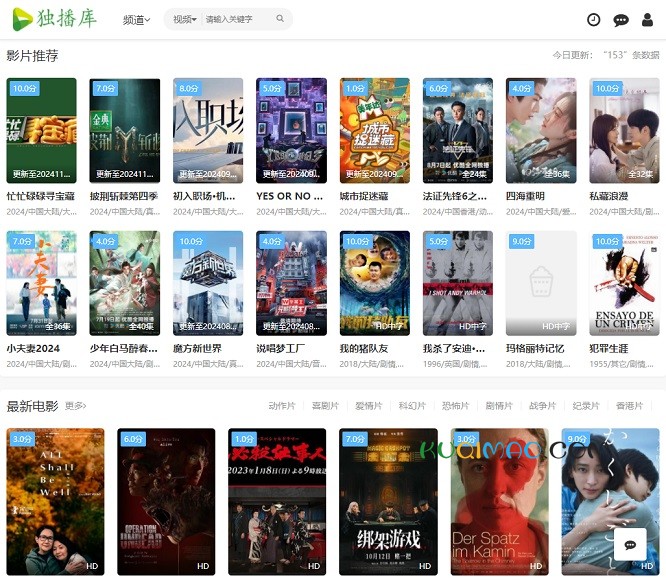This screenshot has width=666, height=580.
Task: Open the viewing history clock icon
Action: coord(593,20)
